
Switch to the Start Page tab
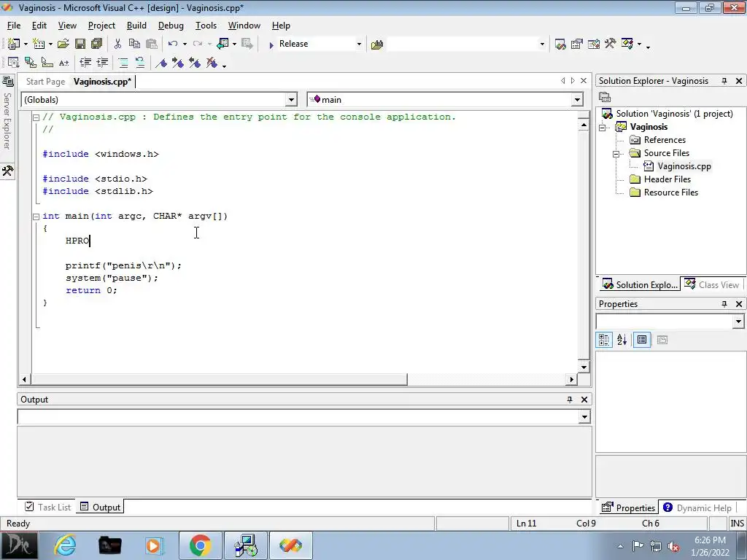(45, 82)
